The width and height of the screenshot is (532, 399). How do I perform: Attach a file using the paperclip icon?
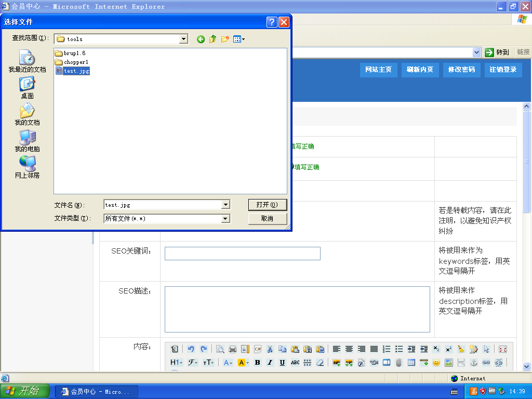(399, 362)
